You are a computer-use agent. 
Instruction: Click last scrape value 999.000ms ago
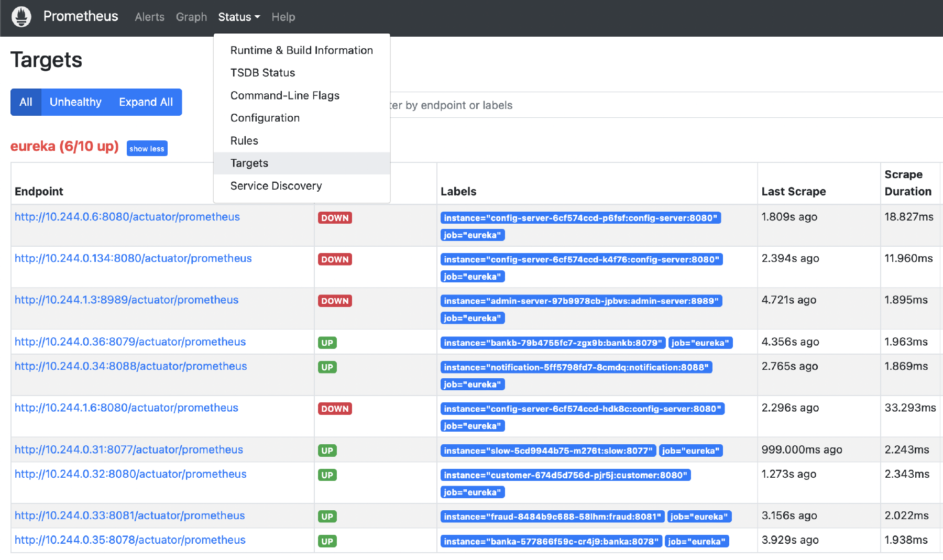[802, 449]
